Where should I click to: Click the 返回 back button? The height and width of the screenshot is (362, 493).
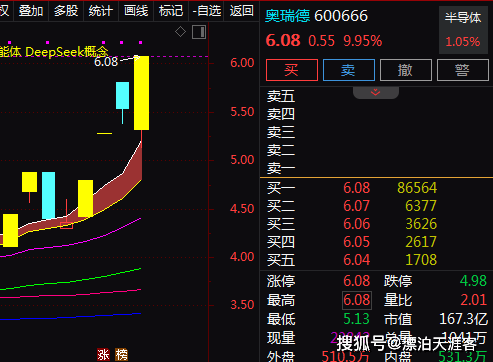242,11
